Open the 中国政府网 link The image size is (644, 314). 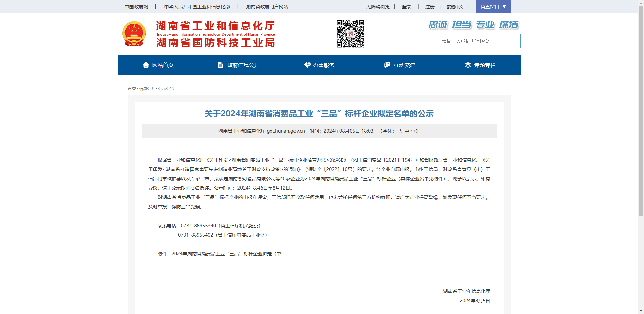pos(136,7)
